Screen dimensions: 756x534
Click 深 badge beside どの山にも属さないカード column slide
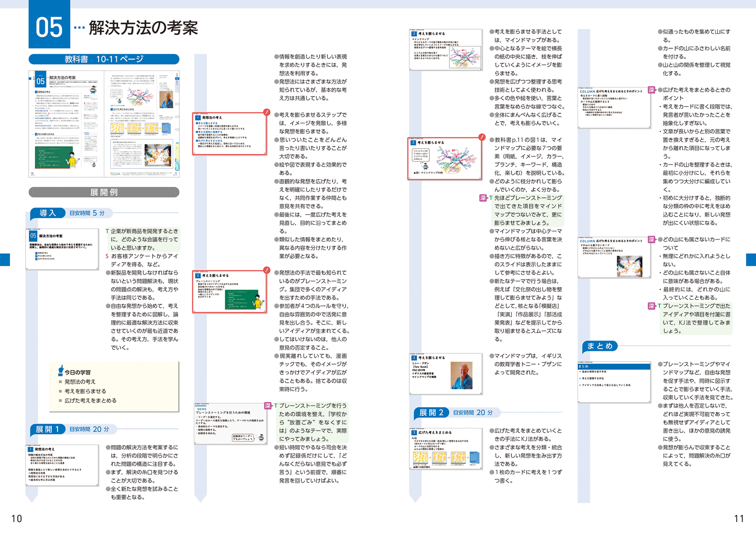pyautogui.click(x=651, y=240)
